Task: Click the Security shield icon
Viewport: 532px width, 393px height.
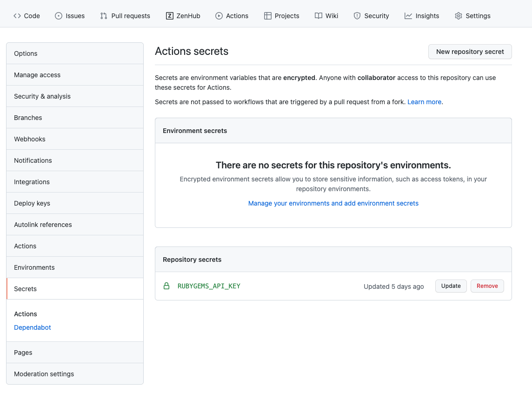Action: [357, 16]
